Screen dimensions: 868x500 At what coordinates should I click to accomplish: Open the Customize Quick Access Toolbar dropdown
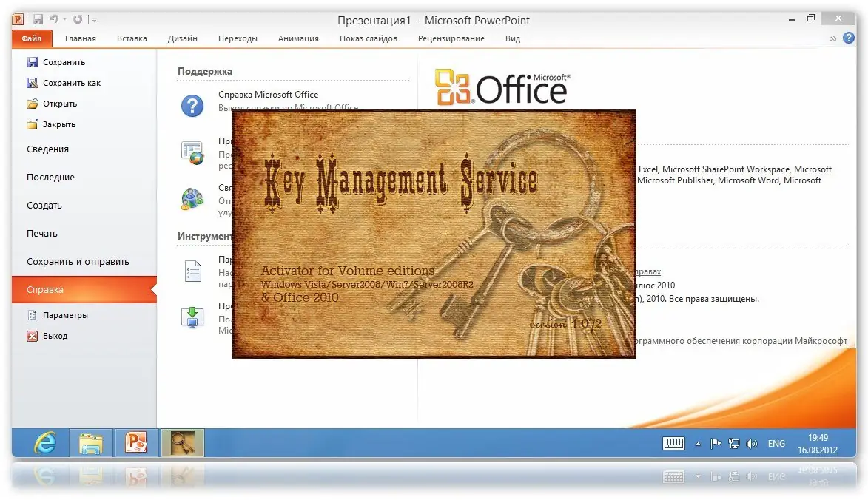(x=95, y=20)
